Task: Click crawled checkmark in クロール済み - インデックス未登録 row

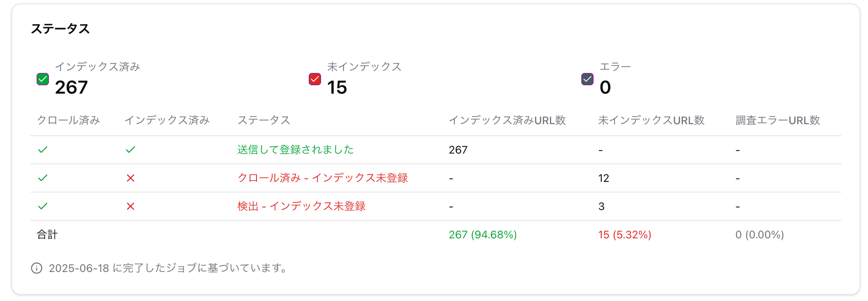Action: (x=43, y=178)
